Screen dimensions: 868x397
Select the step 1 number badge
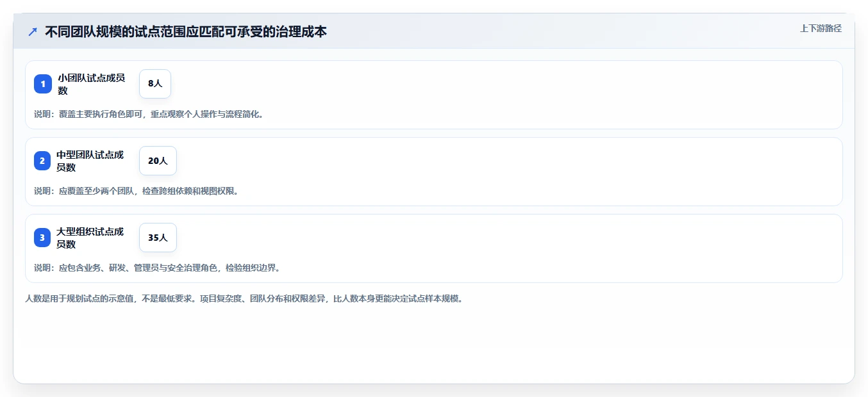pyautogui.click(x=43, y=84)
